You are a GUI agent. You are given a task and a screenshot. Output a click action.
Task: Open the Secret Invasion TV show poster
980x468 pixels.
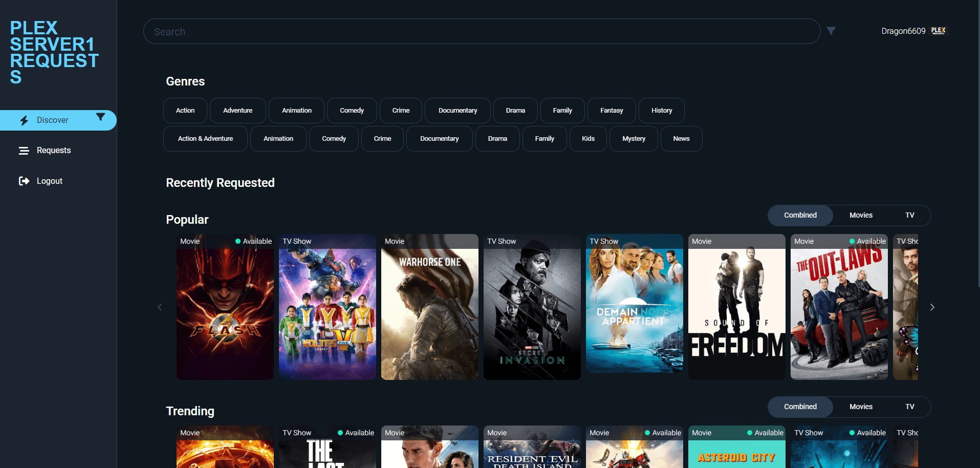click(x=532, y=312)
